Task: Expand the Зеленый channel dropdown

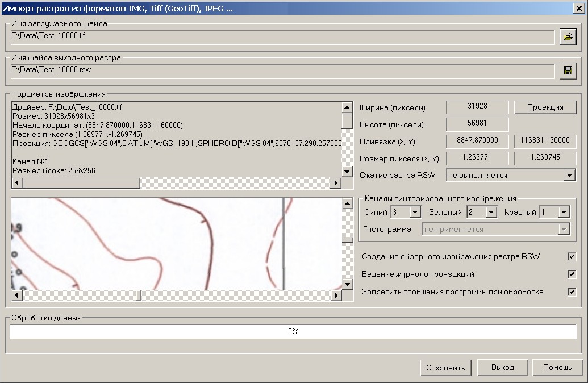Action: pyautogui.click(x=491, y=213)
